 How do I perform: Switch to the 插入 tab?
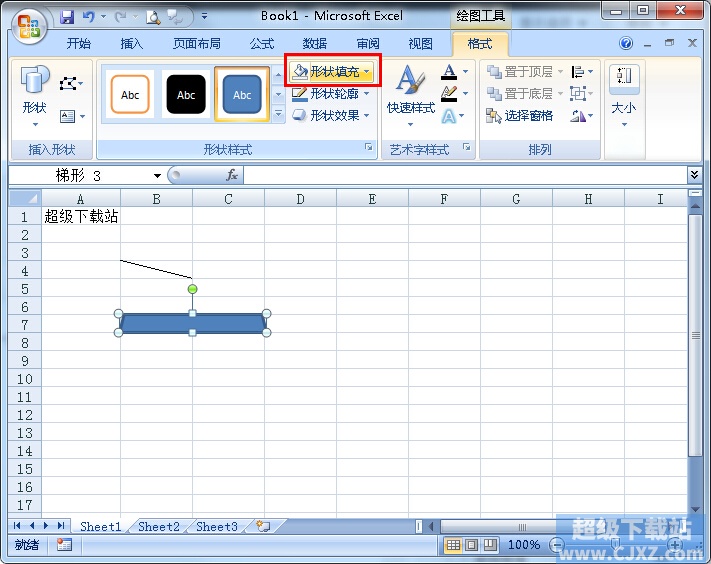[131, 44]
